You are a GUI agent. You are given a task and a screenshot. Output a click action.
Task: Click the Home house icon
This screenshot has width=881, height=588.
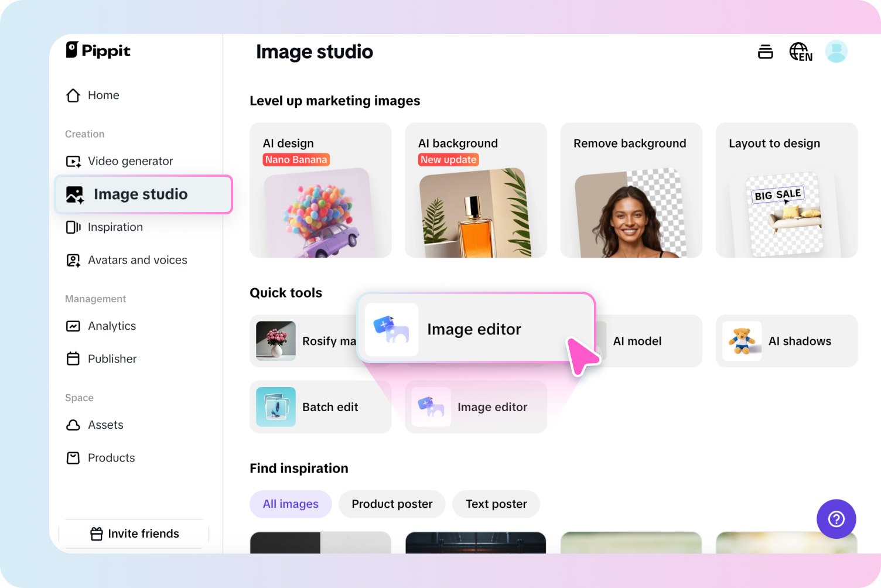[x=73, y=95]
